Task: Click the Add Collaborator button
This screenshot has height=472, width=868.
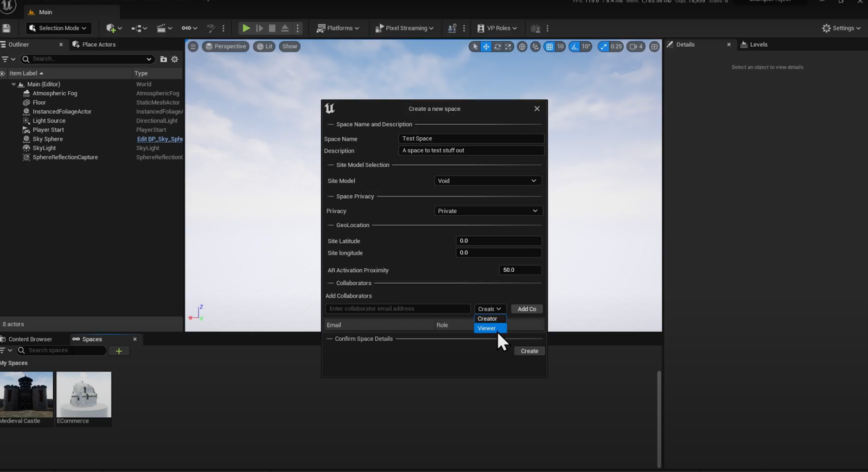Action: [x=526, y=309]
